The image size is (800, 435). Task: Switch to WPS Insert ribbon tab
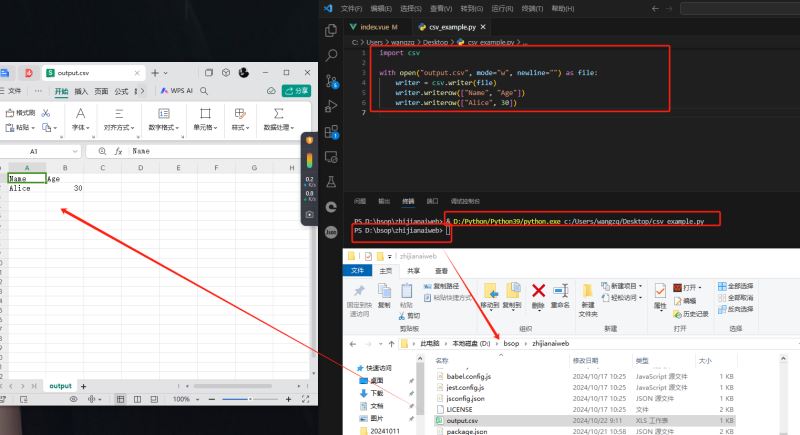coord(81,91)
